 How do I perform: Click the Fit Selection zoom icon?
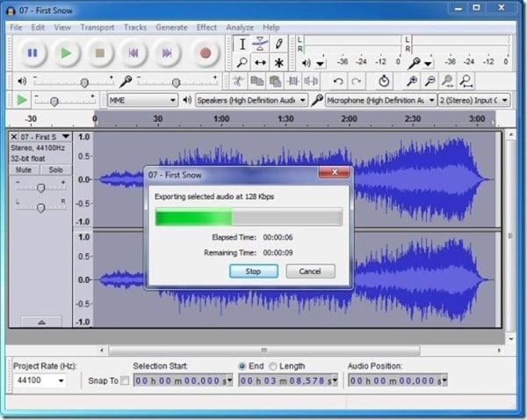pyautogui.click(x=448, y=81)
